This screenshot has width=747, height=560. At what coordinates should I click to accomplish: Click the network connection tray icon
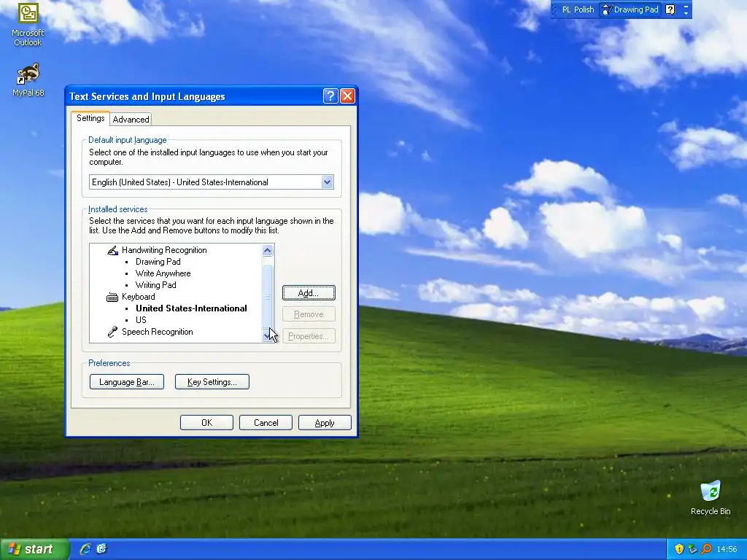pos(693,549)
